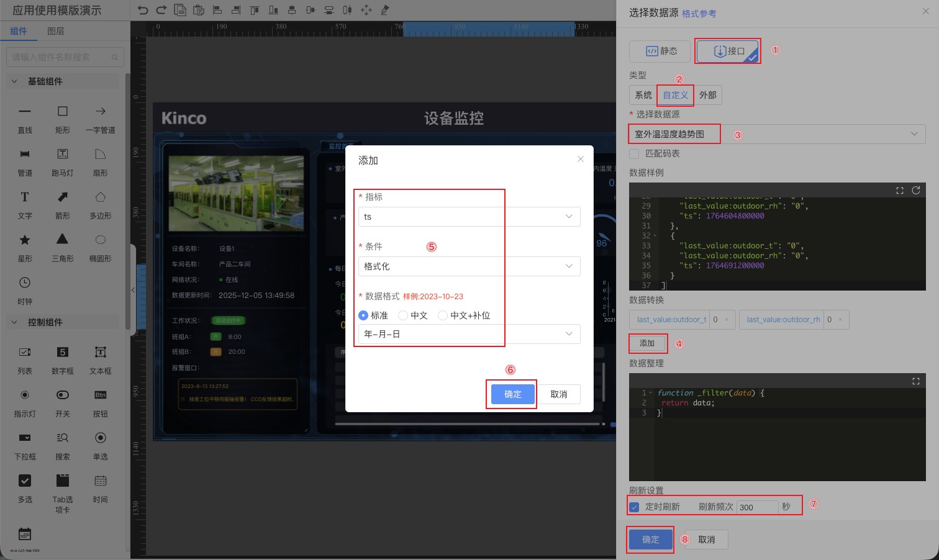Select the 时钟 clock component

click(x=25, y=289)
